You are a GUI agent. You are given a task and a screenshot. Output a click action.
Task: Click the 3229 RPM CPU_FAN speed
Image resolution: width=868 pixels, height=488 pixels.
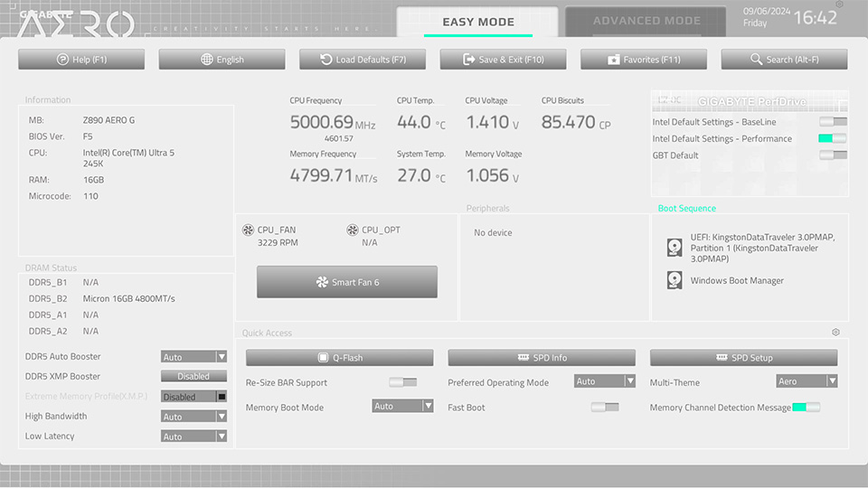point(278,242)
